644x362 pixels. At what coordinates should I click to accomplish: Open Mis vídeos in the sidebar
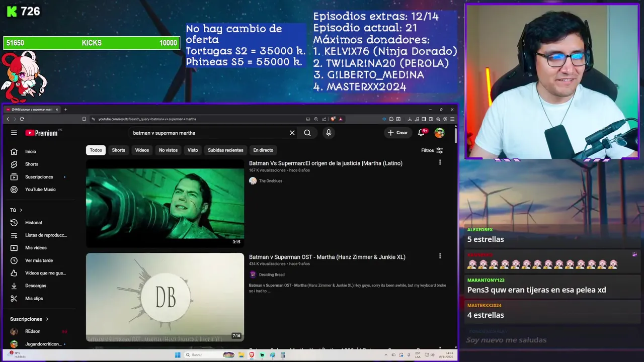coord(36,248)
